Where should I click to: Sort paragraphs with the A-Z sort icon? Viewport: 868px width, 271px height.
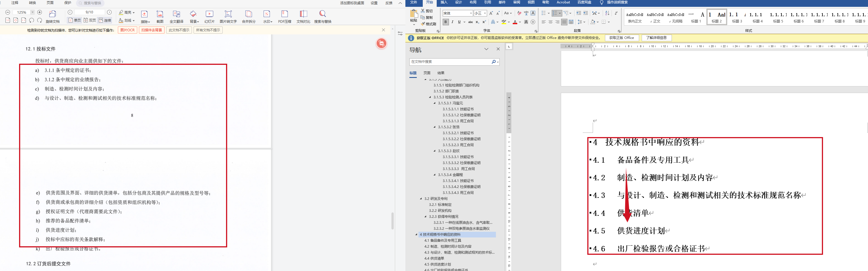point(607,13)
